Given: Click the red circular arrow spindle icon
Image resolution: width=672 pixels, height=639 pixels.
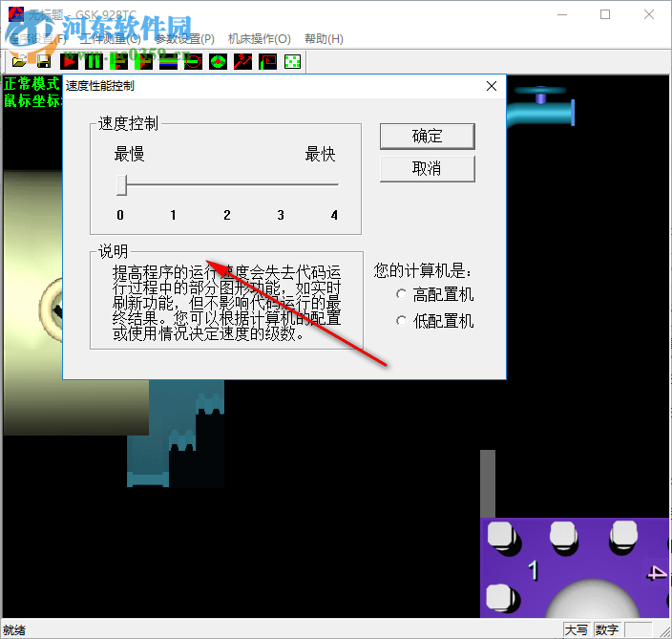Looking at the screenshot, I should (x=193, y=61).
